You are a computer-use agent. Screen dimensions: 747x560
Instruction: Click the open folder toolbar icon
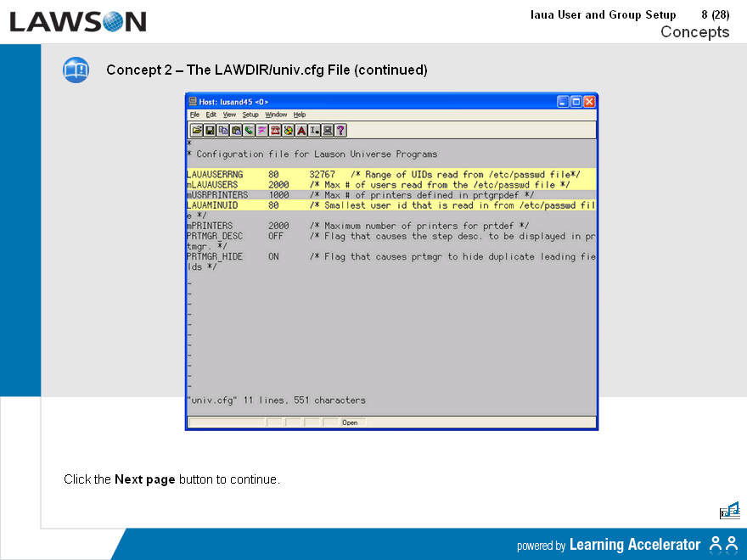(x=197, y=130)
